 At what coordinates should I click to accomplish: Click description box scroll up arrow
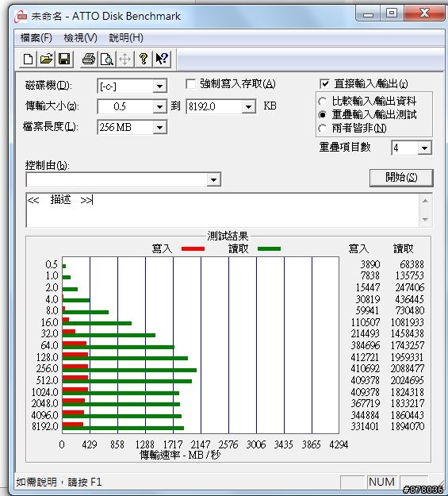point(425,201)
